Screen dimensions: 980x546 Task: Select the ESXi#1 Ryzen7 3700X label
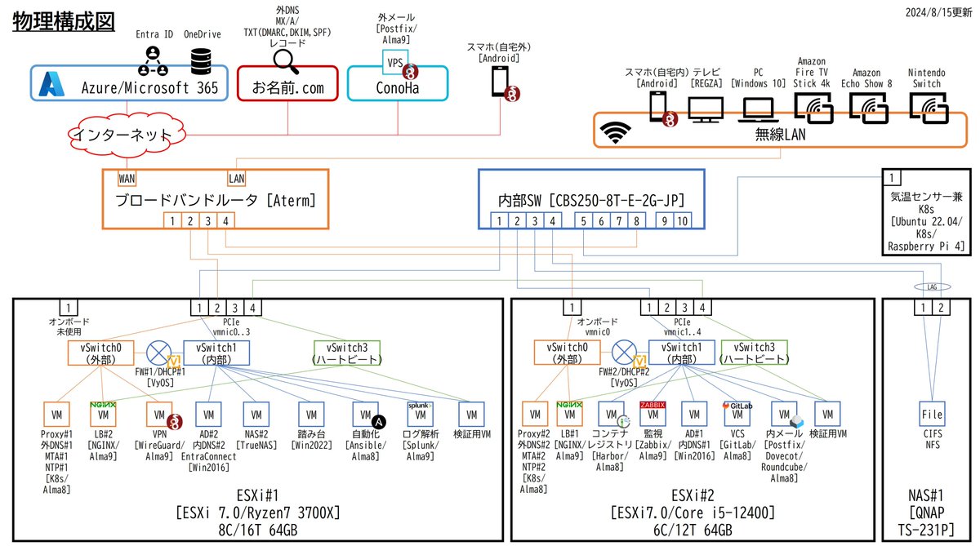point(258,513)
